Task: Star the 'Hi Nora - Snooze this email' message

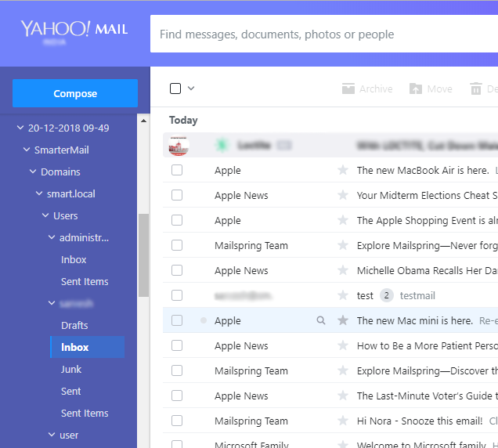Action: click(x=343, y=421)
